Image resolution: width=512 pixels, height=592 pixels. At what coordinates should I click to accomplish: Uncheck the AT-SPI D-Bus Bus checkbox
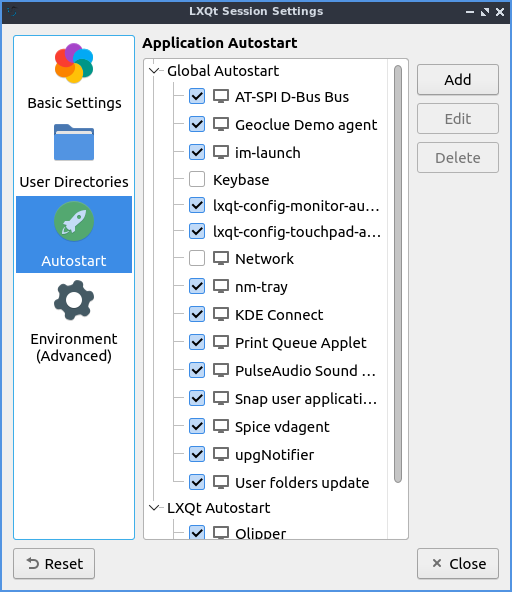[197, 96]
